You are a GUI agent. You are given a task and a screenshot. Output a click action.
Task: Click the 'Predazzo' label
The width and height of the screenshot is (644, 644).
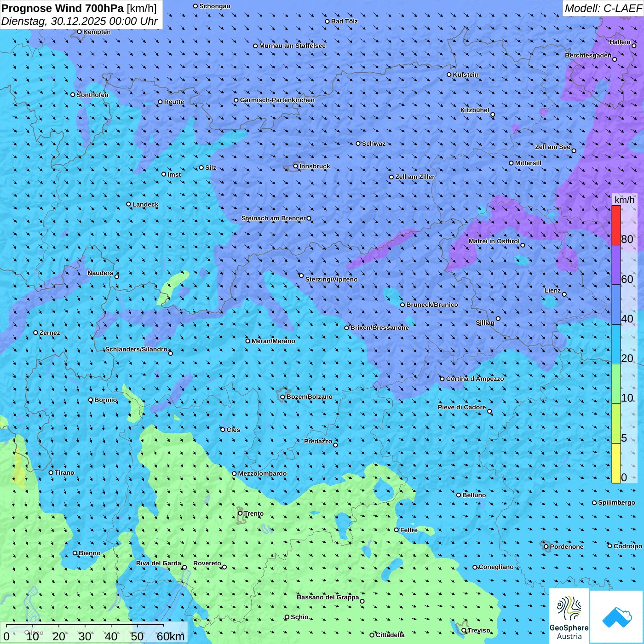point(318,441)
